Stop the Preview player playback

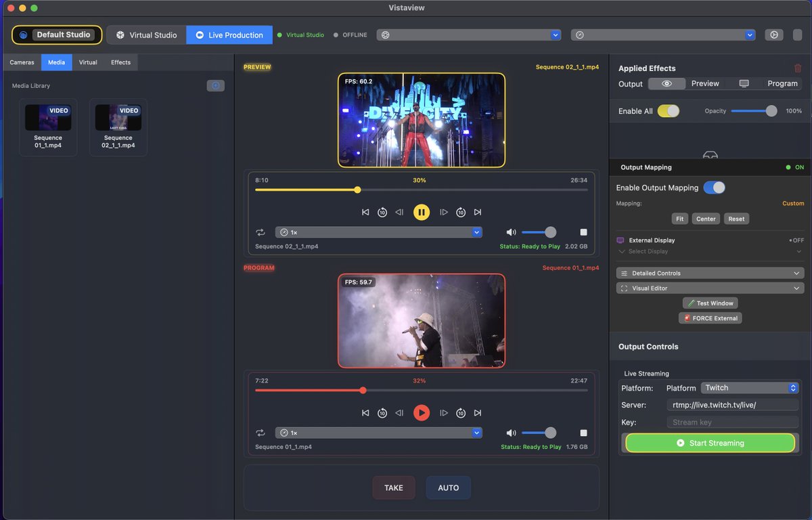(x=584, y=232)
